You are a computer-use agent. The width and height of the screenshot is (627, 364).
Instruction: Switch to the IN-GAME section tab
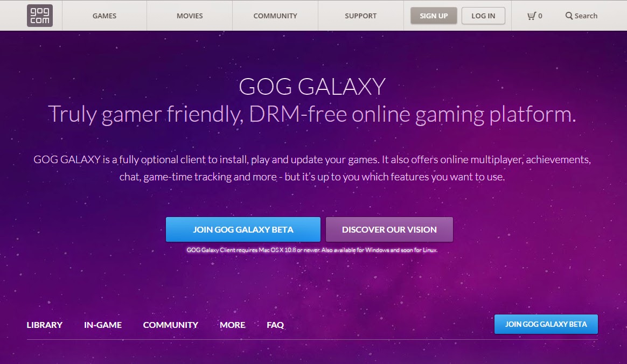[103, 325]
